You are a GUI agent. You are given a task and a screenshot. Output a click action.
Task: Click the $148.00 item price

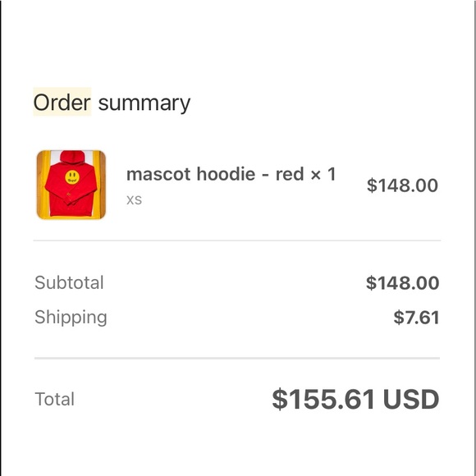coord(402,185)
